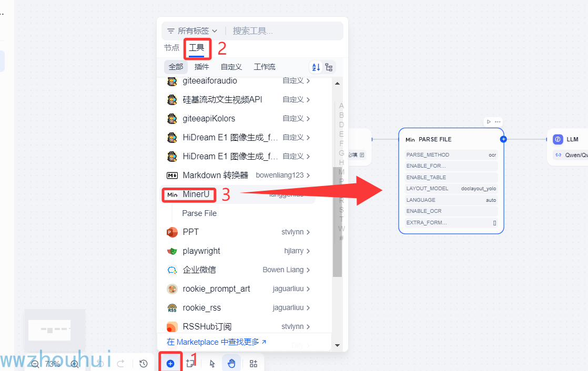Image resolution: width=588 pixels, height=371 pixels.
Task: Click in the 搜索工具 search field
Action: 285,30
